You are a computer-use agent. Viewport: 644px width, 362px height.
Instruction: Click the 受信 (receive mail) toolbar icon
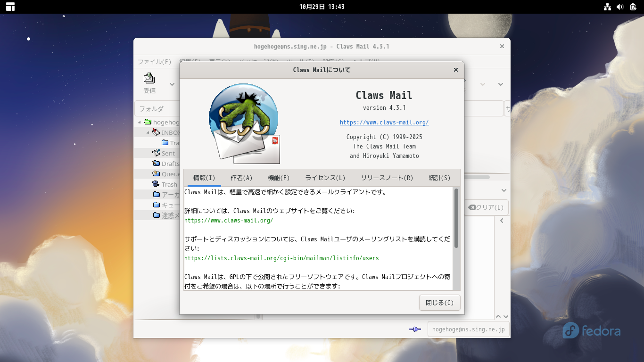(149, 78)
